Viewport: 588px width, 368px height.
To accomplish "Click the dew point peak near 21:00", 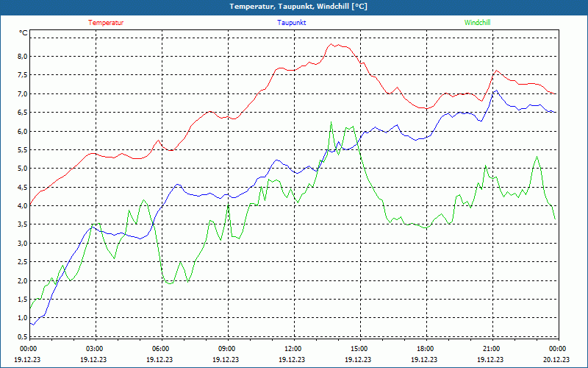I will 497,90.
